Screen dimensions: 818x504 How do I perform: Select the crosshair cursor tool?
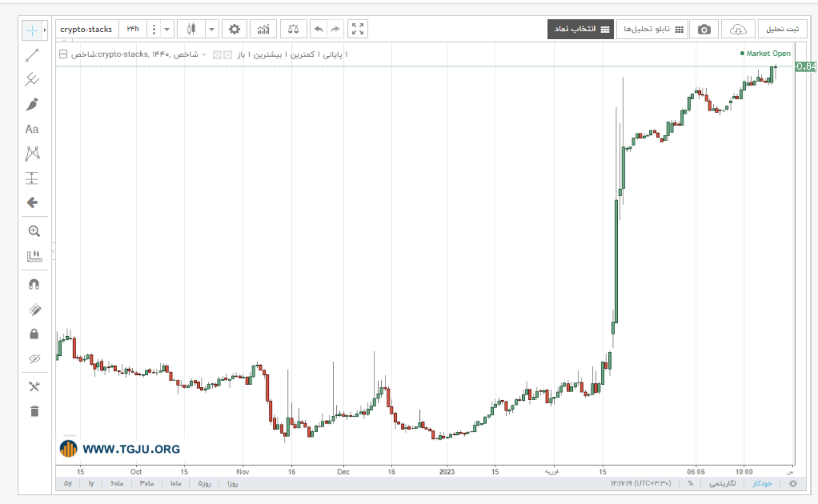tap(32, 30)
